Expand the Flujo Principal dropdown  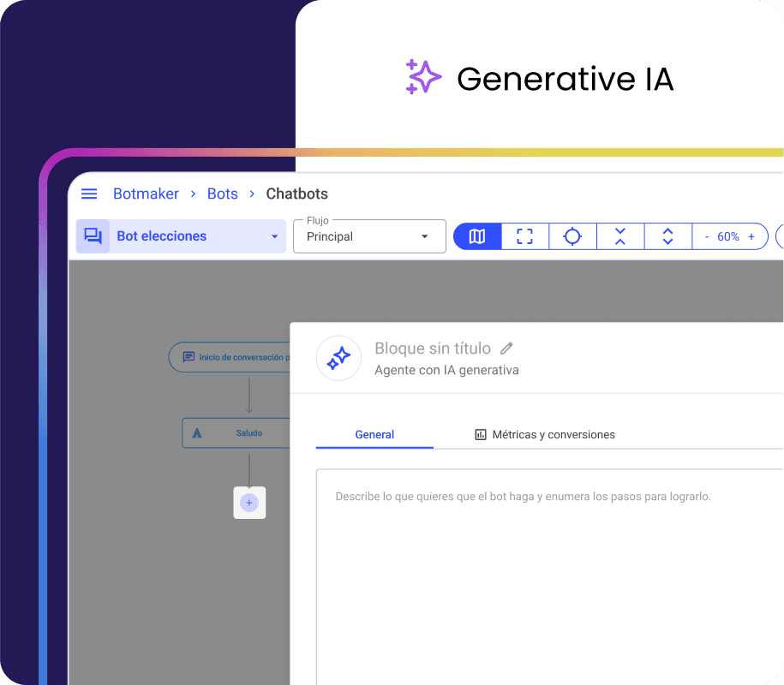pos(369,236)
